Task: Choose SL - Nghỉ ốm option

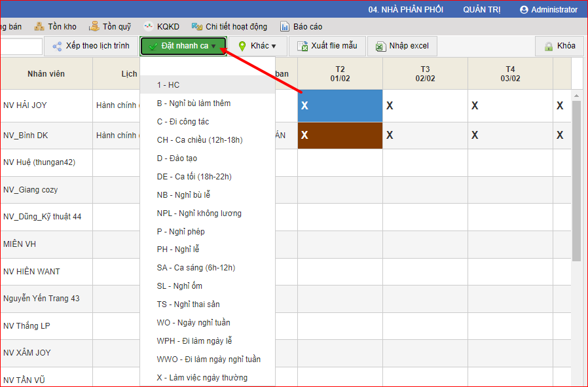Action: (x=208, y=286)
